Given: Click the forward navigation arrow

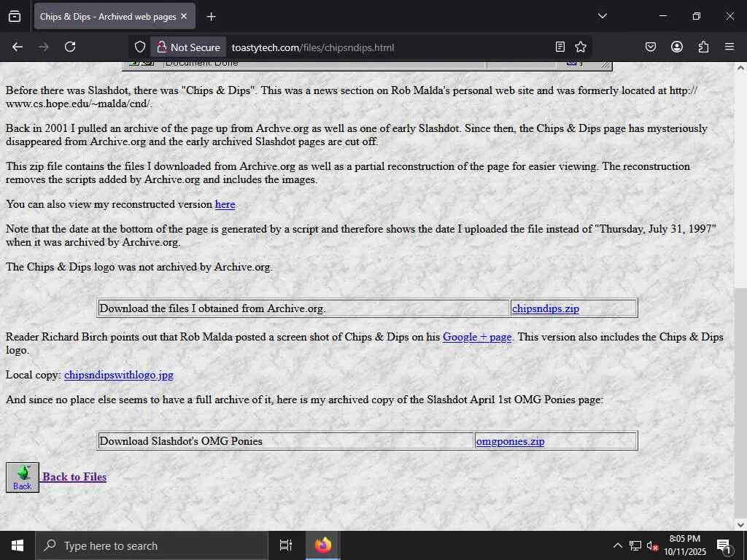Looking at the screenshot, I should tap(43, 47).
